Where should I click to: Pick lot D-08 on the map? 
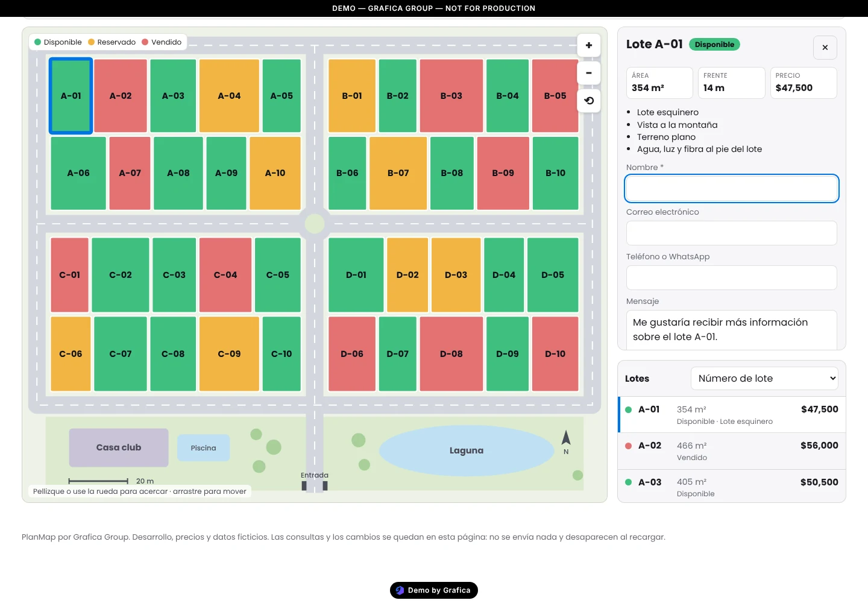point(451,354)
